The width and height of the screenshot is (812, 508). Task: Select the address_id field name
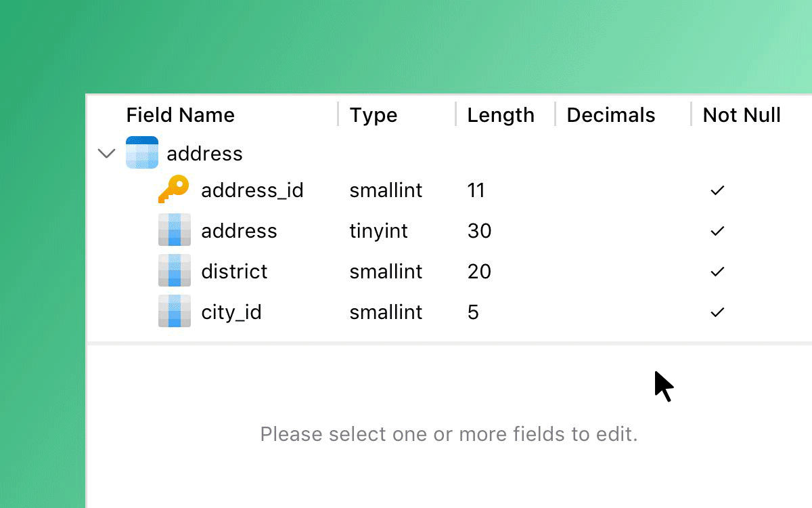pyautogui.click(x=252, y=190)
